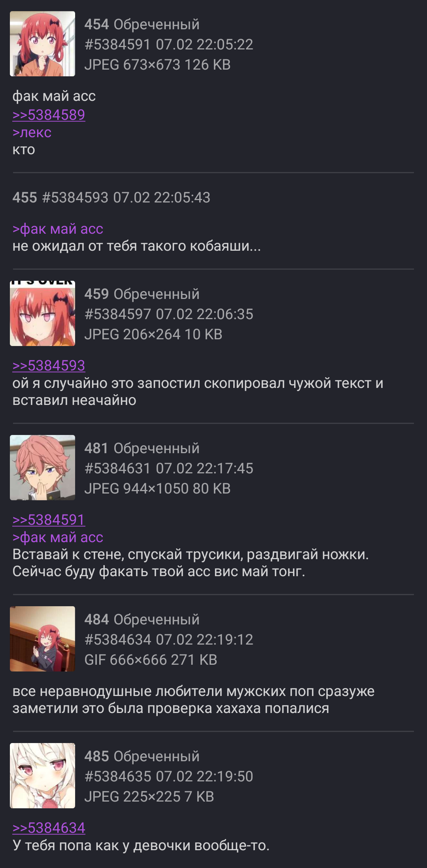The width and height of the screenshot is (427, 868).
Task: Follow reply link >>5384593
Action: pos(49,365)
